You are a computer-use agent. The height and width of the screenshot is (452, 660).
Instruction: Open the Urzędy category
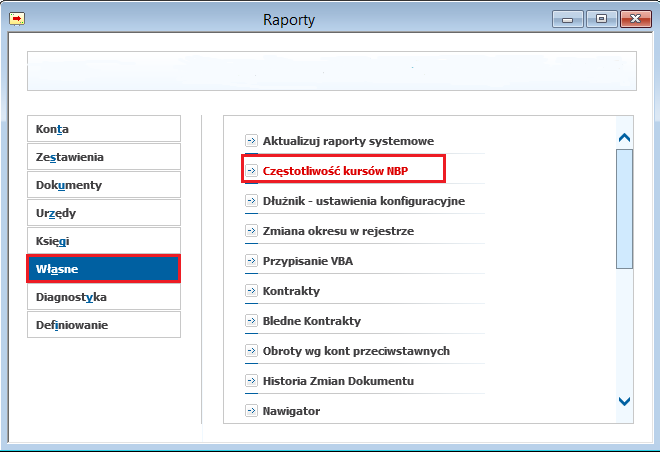point(104,213)
